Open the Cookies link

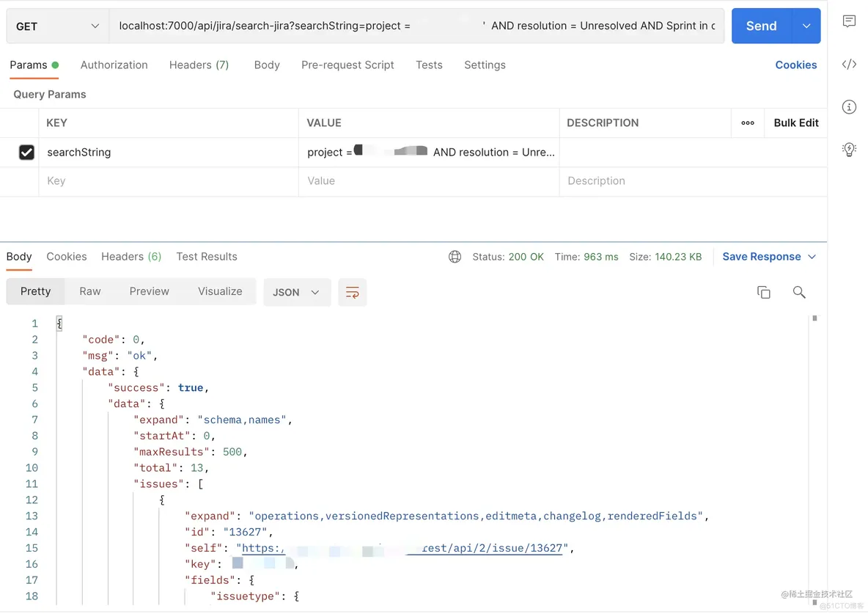coord(795,65)
